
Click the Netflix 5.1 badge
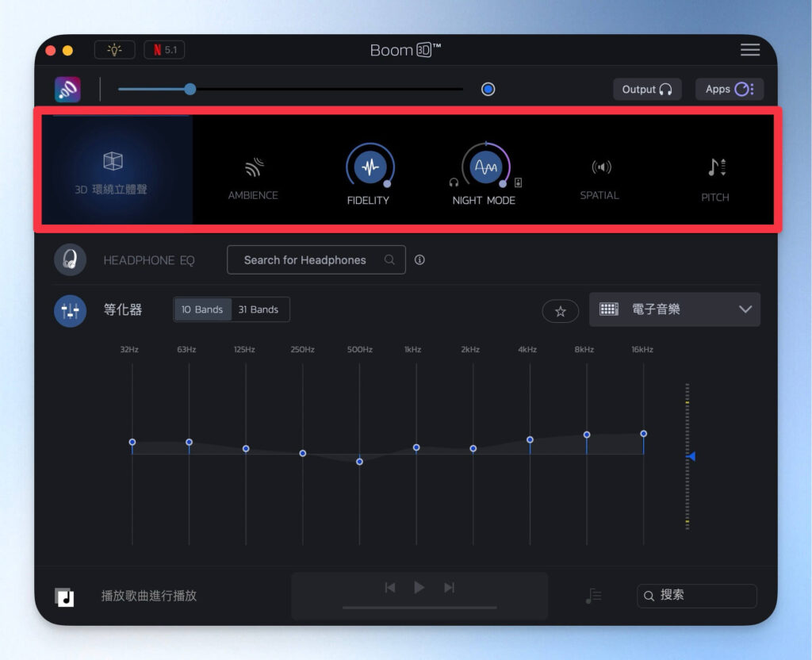164,50
